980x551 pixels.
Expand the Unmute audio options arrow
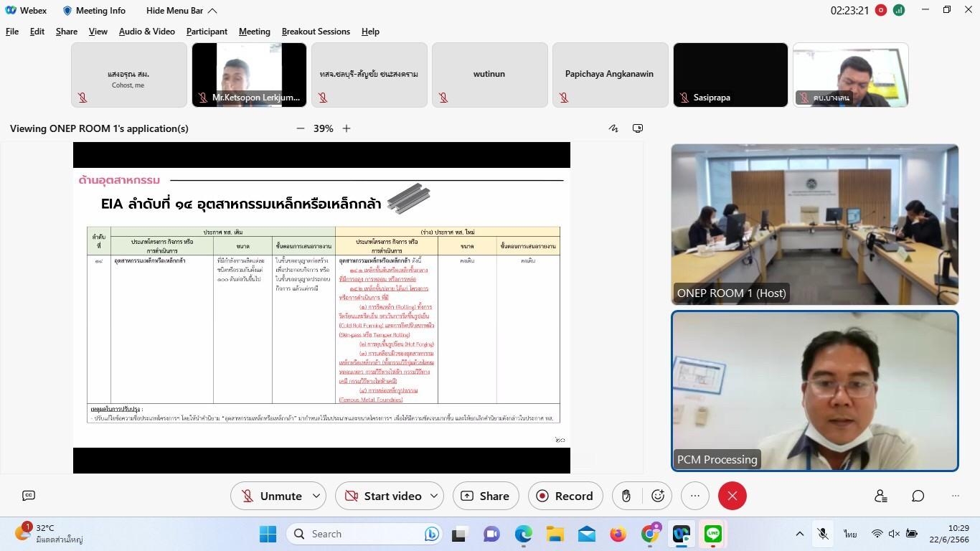(316, 496)
